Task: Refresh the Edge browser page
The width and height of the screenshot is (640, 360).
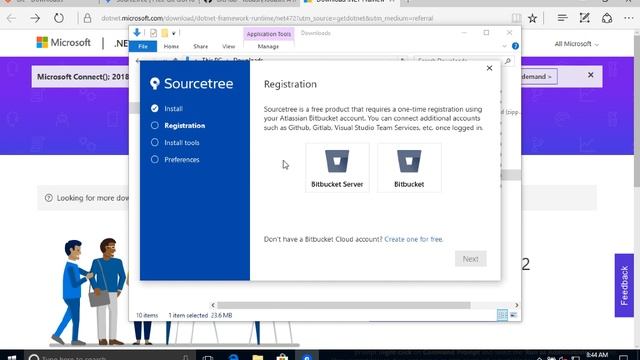Action: 59,18
